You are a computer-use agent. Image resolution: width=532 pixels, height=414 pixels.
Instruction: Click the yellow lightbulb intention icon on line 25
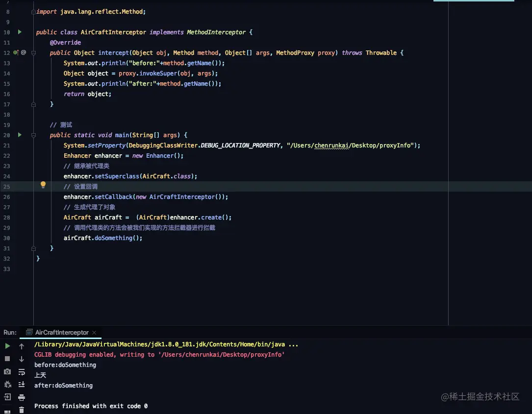43,185
